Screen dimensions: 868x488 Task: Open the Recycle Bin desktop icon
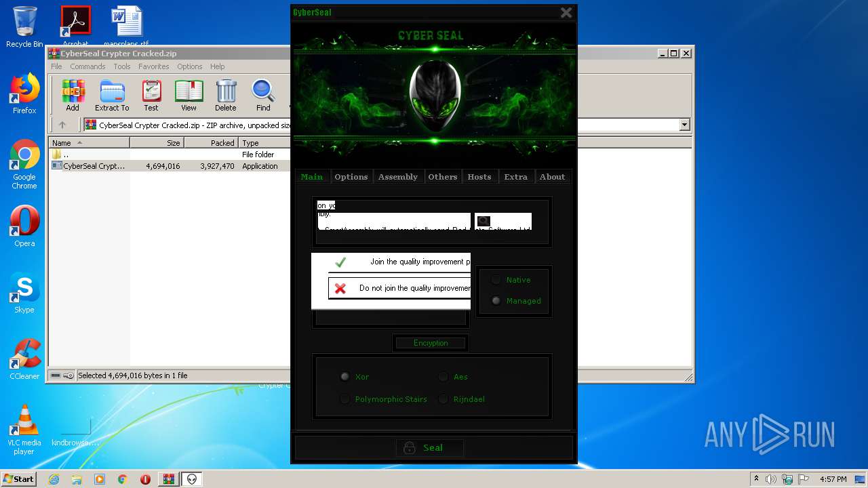[24, 27]
